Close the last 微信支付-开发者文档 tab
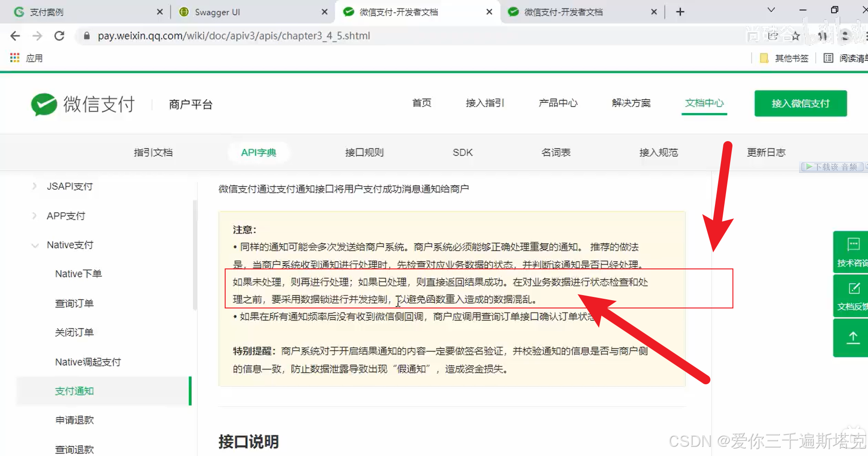Screen dimensions: 868x456 click(x=654, y=12)
